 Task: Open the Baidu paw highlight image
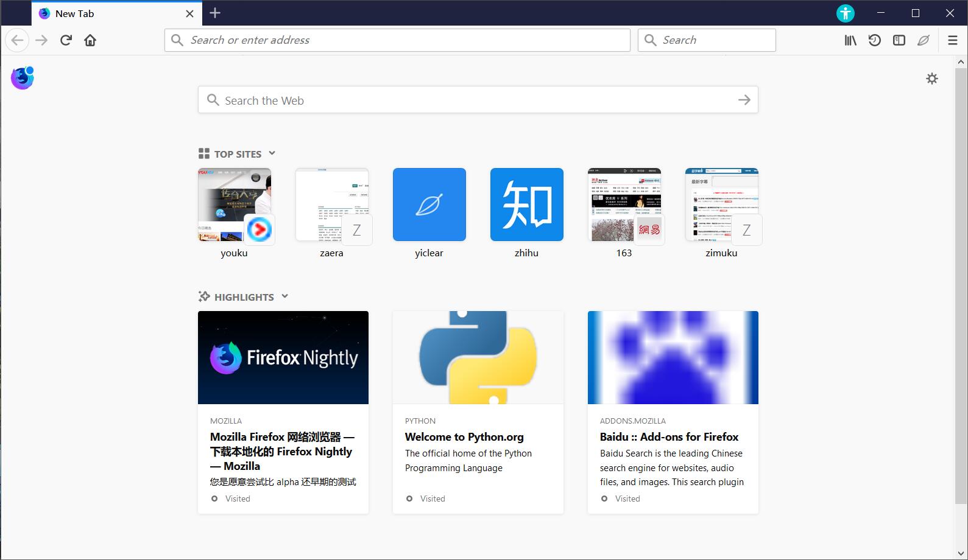click(673, 357)
